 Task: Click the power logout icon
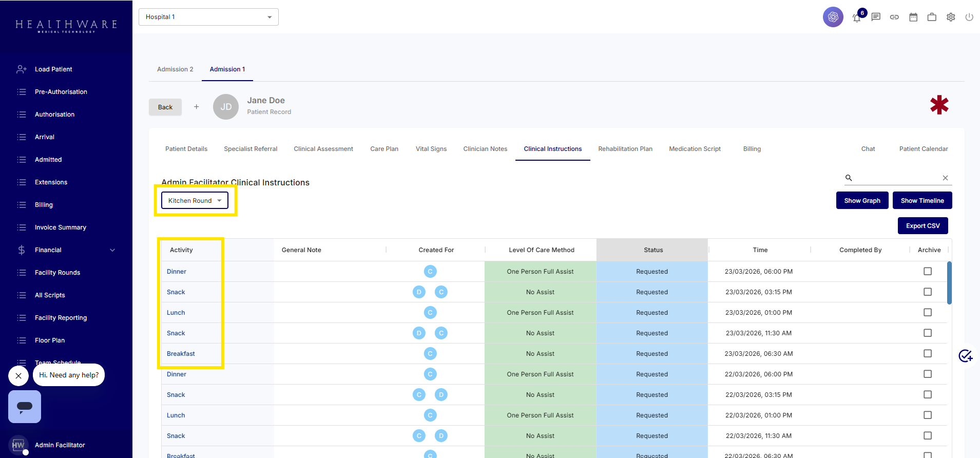pyautogui.click(x=969, y=17)
